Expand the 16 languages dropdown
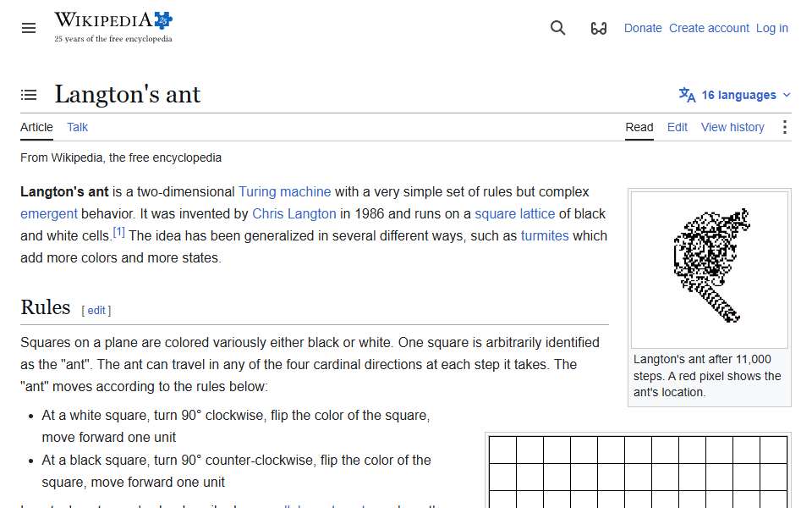Viewport: 812px width, 508px height. [735, 95]
